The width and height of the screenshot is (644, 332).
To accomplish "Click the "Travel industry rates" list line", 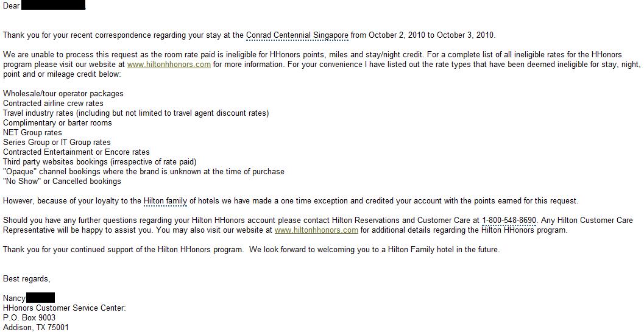I will (x=136, y=113).
